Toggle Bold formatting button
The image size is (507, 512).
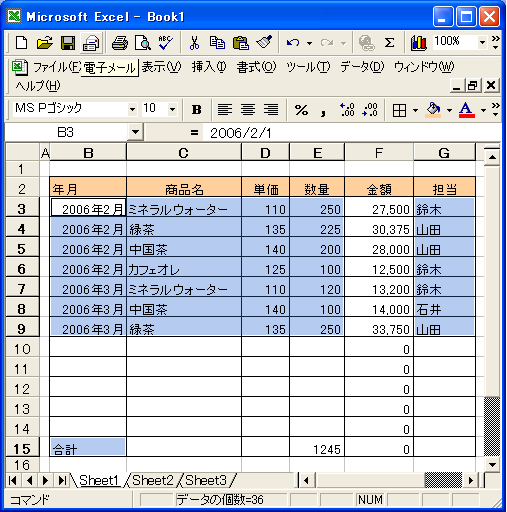click(x=197, y=109)
